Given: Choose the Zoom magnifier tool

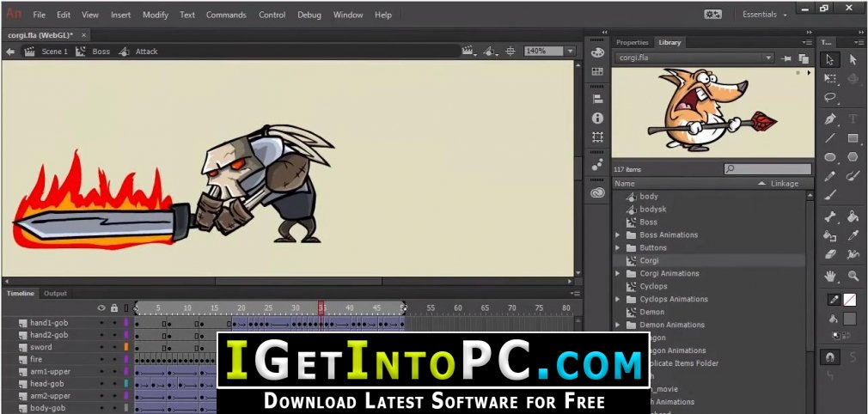Looking at the screenshot, I should coord(853,276).
